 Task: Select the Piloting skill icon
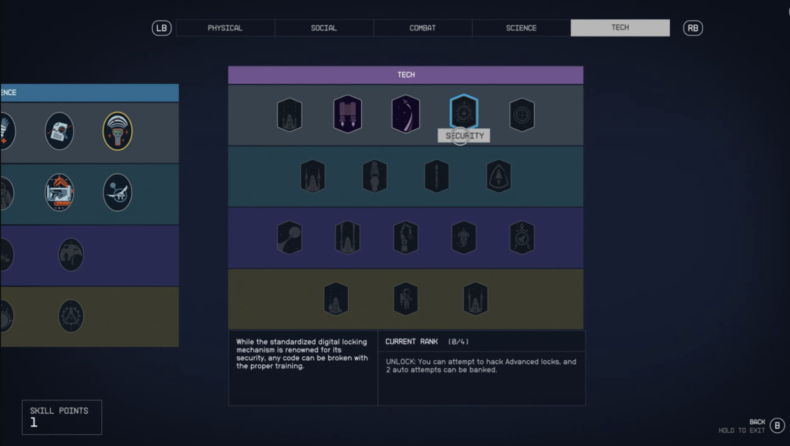pyautogui.click(x=406, y=114)
